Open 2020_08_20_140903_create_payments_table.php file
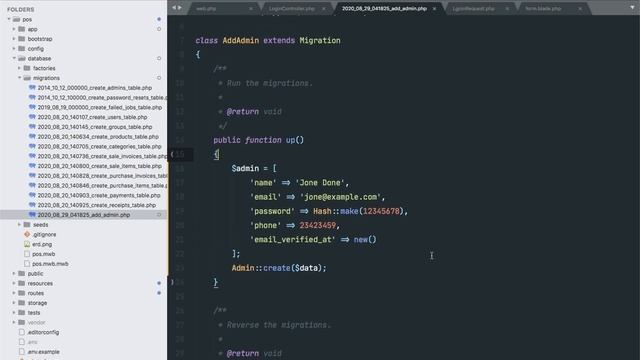Viewport: 640px width, 360px height. [99, 196]
